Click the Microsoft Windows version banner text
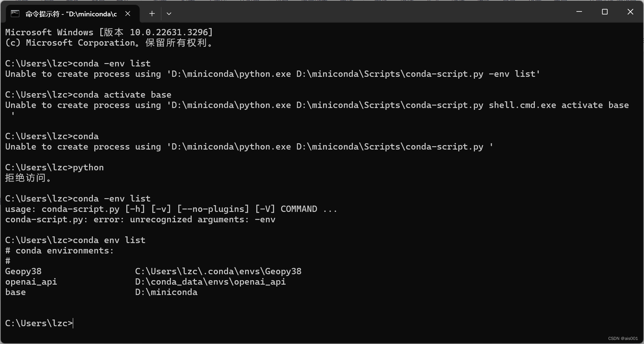The width and height of the screenshot is (644, 344). [x=108, y=32]
